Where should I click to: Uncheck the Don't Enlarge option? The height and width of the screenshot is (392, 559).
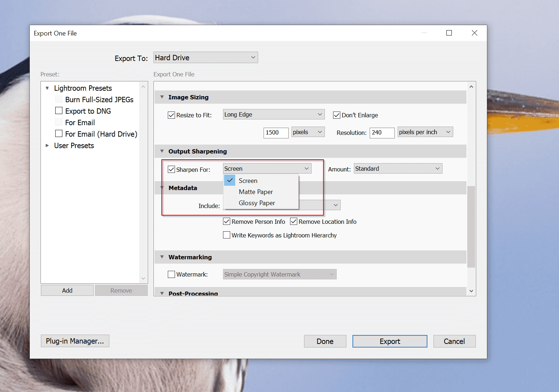[x=336, y=115]
